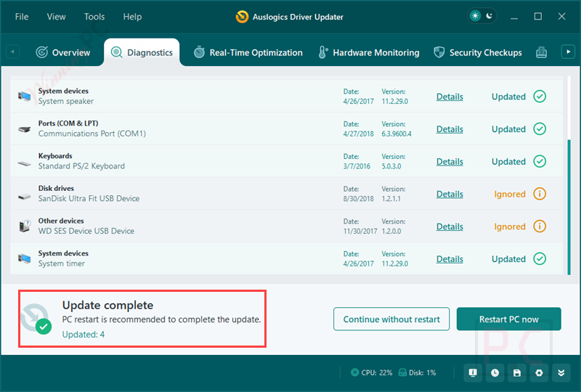Click the Ignored info icon for WD SES Device
The image size is (581, 392).
click(x=540, y=226)
